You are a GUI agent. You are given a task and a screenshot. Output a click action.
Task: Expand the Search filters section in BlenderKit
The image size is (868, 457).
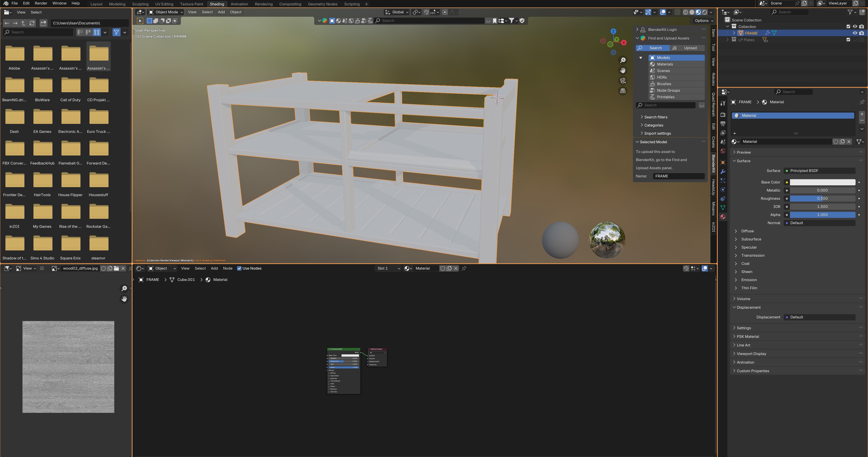tap(655, 117)
